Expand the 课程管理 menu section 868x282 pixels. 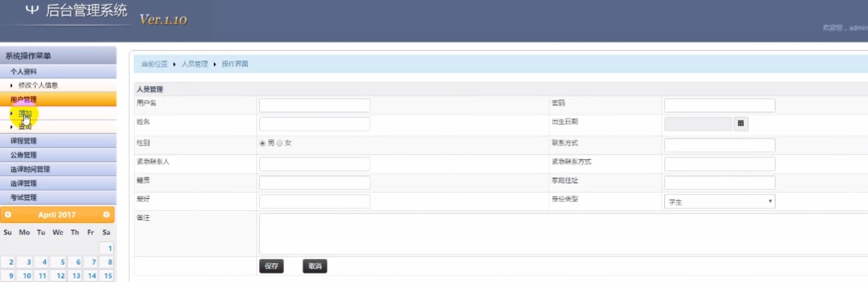[58, 141]
